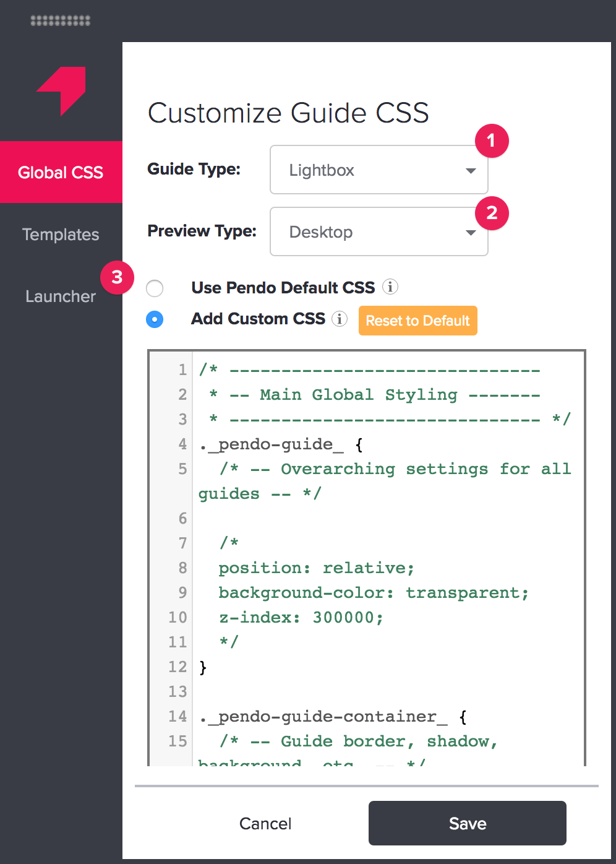Click the numbered badge 1 marker
The width and height of the screenshot is (616, 864).
(492, 141)
